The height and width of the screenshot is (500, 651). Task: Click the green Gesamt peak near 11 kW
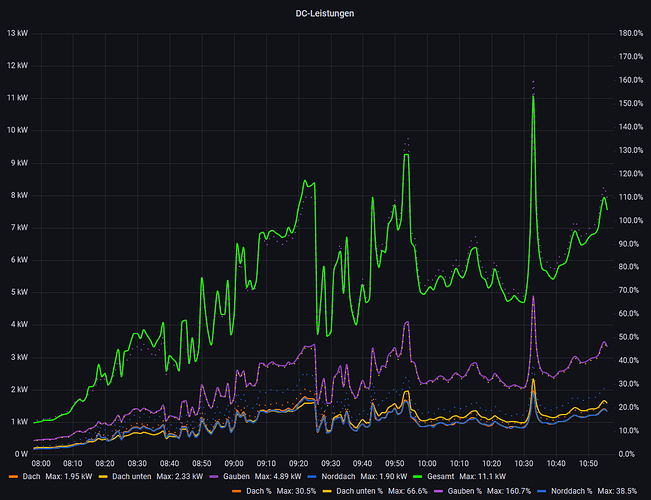pos(533,97)
